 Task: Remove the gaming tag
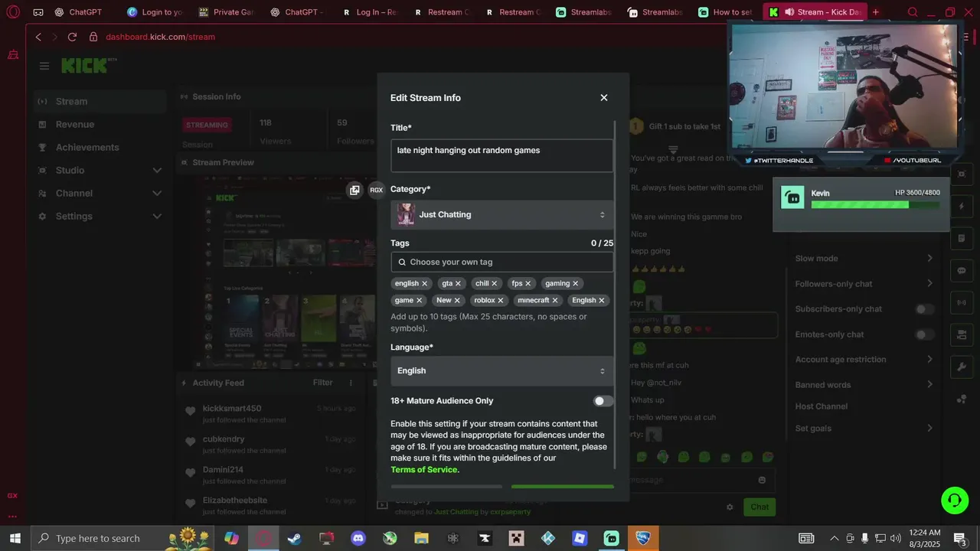pyautogui.click(x=576, y=283)
